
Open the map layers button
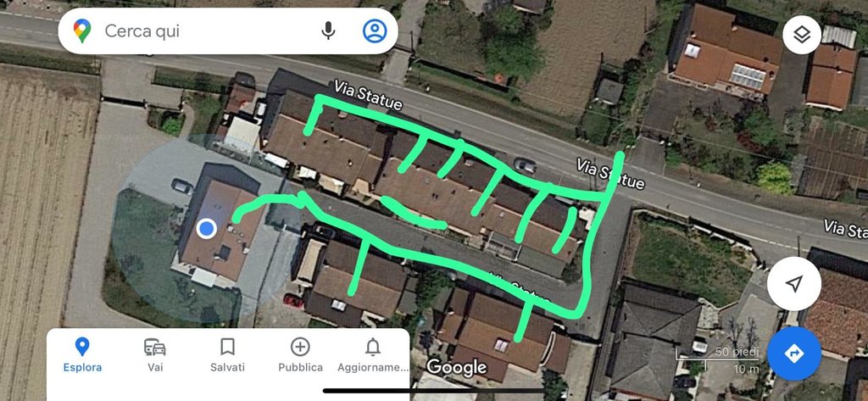click(x=802, y=36)
